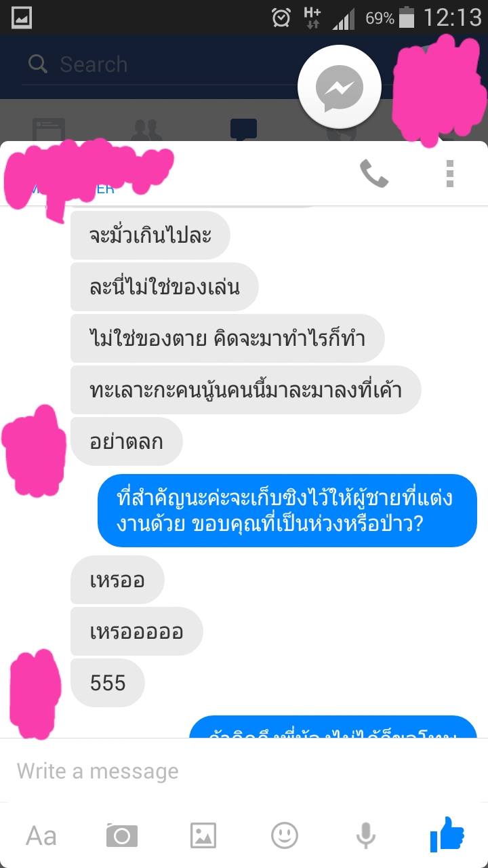Tap the blue sent message bubble
Image resolution: width=488 pixels, height=868 pixels.
[x=287, y=511]
